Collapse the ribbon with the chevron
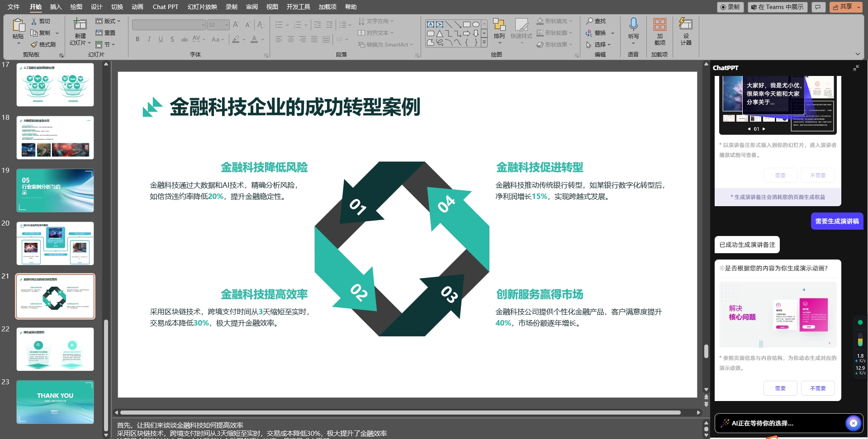The height and width of the screenshot is (439, 868). click(x=858, y=54)
